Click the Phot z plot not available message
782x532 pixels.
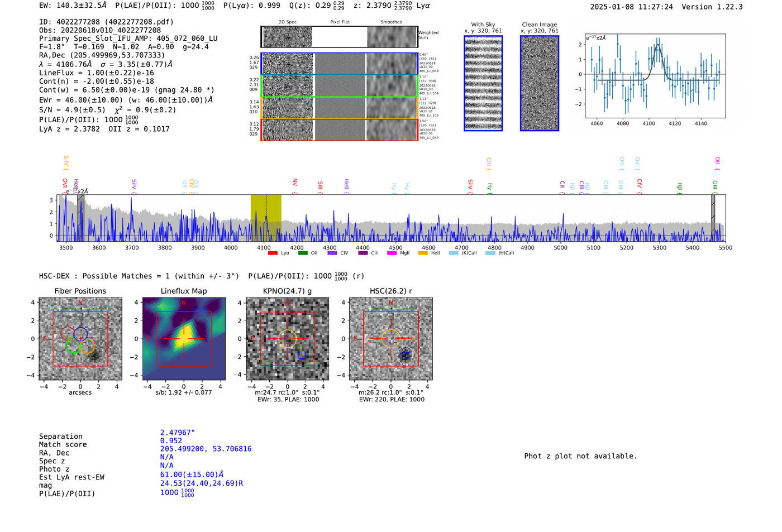580,456
